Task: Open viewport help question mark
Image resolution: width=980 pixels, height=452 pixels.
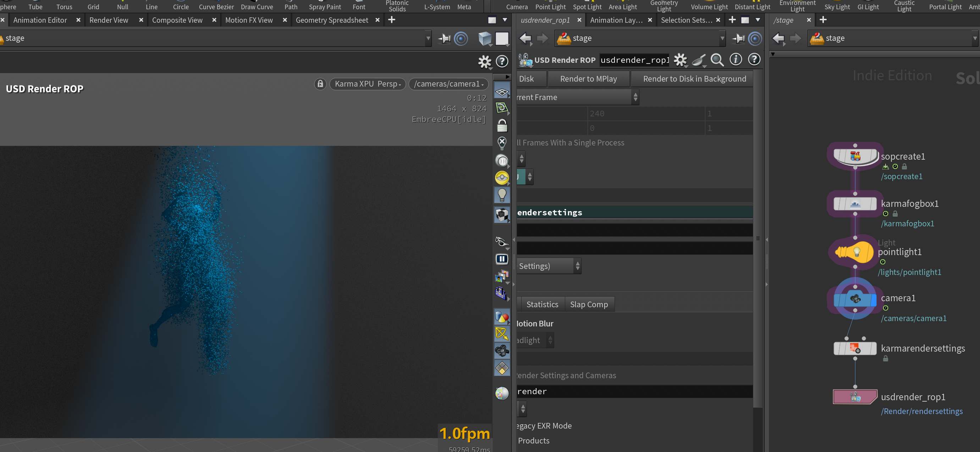Action: pyautogui.click(x=502, y=61)
